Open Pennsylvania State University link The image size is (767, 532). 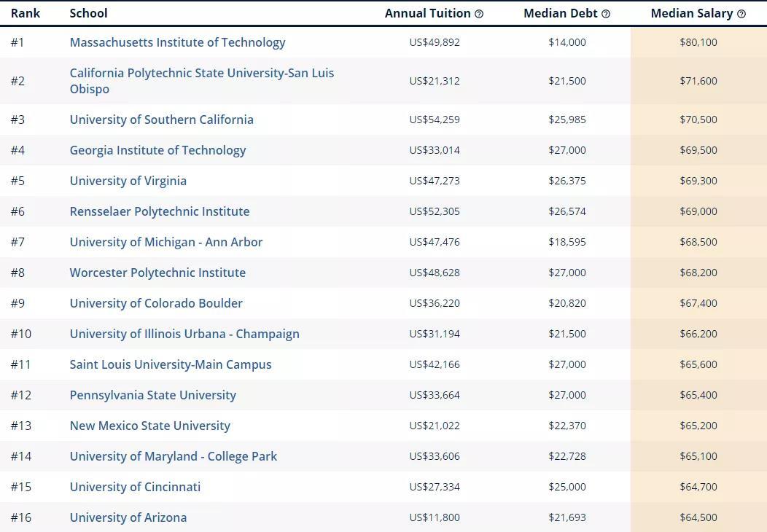152,395
